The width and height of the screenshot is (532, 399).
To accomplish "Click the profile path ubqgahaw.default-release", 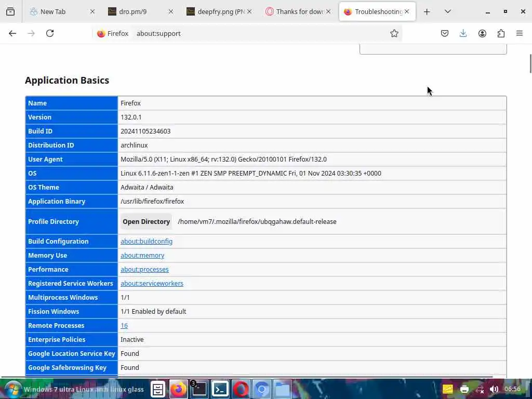I will [x=257, y=221].
